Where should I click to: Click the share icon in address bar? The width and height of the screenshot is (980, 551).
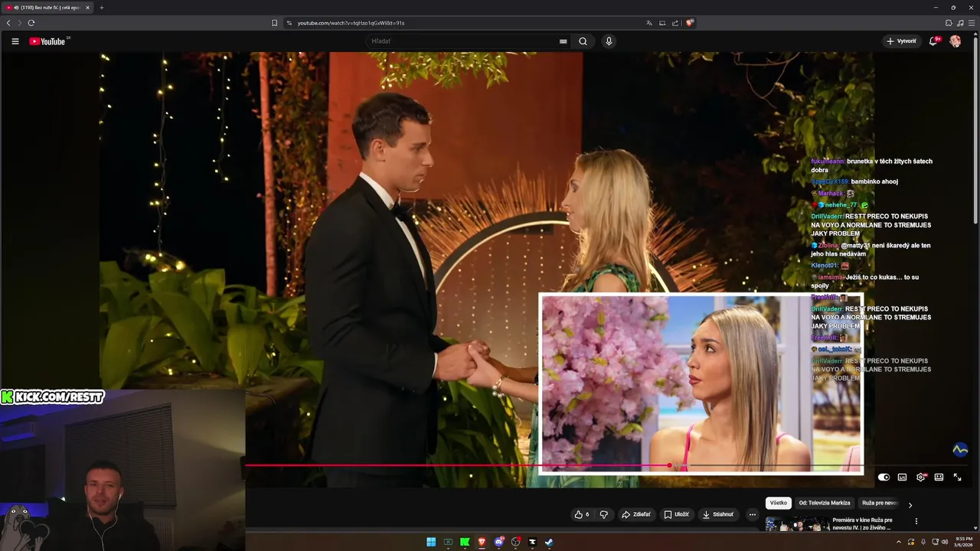click(x=675, y=23)
